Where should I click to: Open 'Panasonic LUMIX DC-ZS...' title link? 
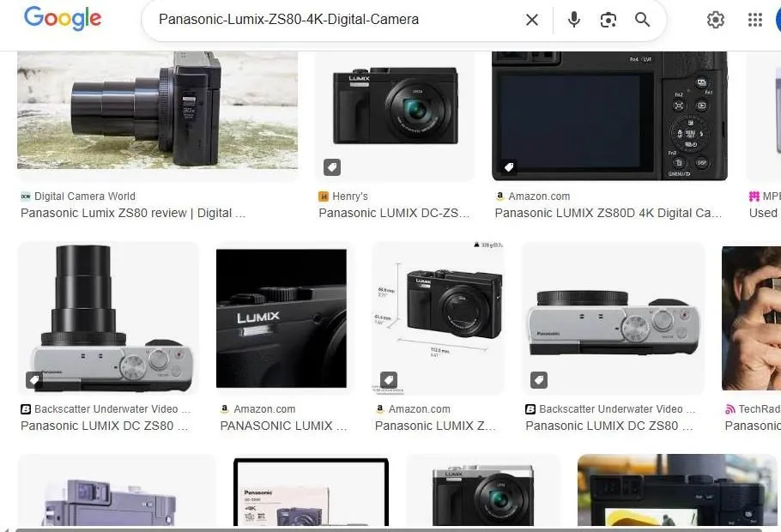[x=394, y=213]
